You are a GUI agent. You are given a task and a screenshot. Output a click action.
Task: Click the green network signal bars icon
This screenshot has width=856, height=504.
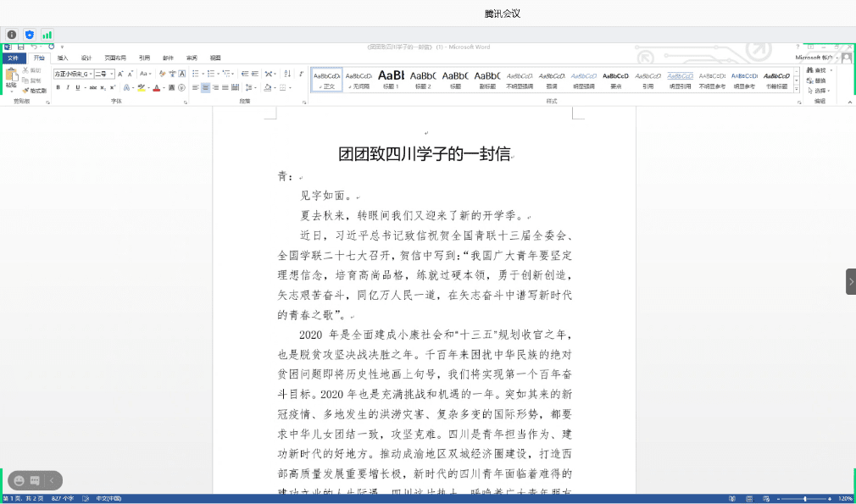pos(47,35)
